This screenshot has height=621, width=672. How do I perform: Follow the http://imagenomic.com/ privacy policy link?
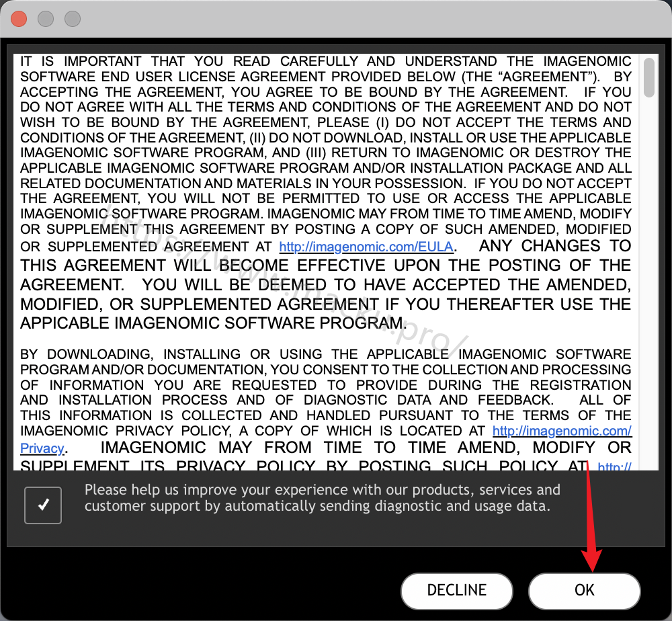click(x=562, y=431)
